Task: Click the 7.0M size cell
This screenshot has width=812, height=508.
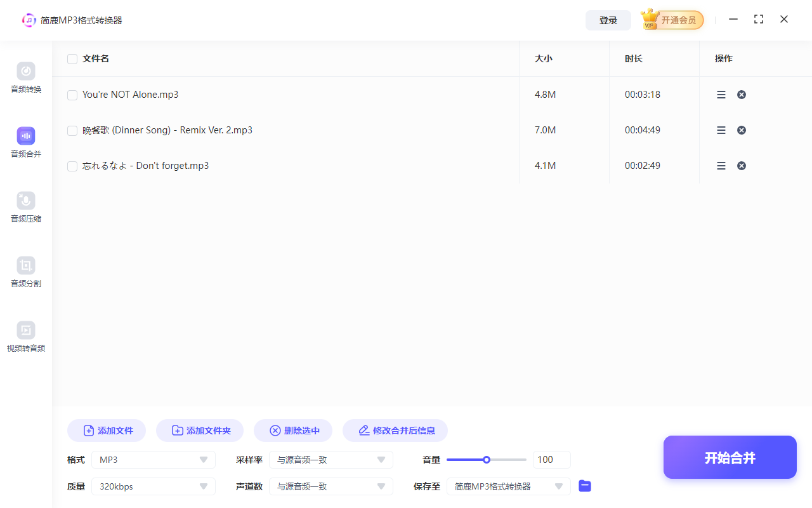Action: [x=546, y=130]
